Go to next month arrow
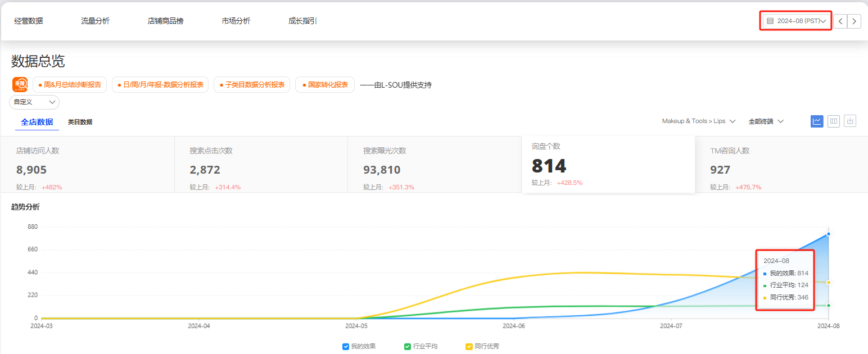The height and width of the screenshot is (354, 868). click(854, 21)
